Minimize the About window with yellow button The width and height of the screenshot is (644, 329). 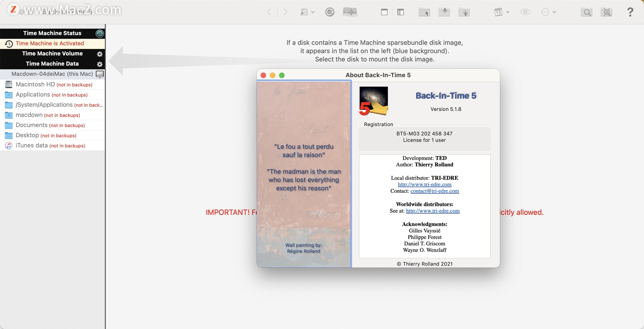tap(273, 75)
